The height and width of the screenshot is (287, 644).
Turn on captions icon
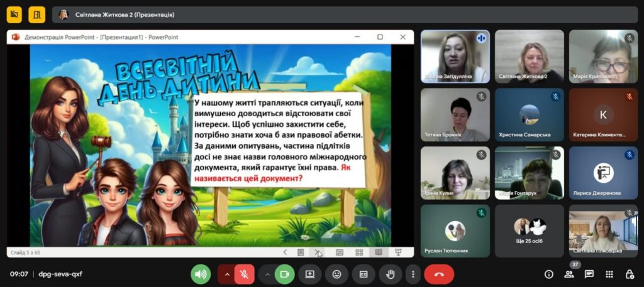(364, 274)
